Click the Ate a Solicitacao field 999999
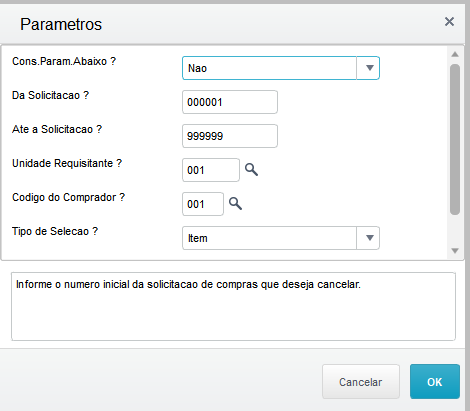Viewport: 470px width, 411px height. 230,136
